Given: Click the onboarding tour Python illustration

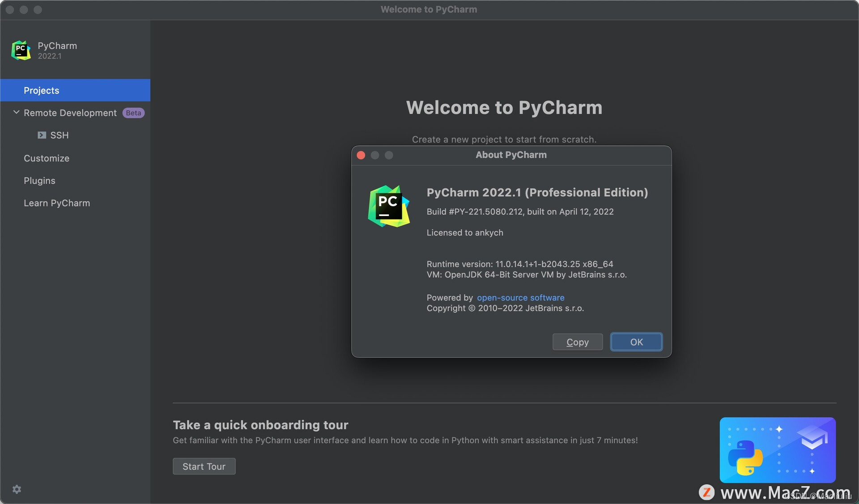Looking at the screenshot, I should coord(777,449).
